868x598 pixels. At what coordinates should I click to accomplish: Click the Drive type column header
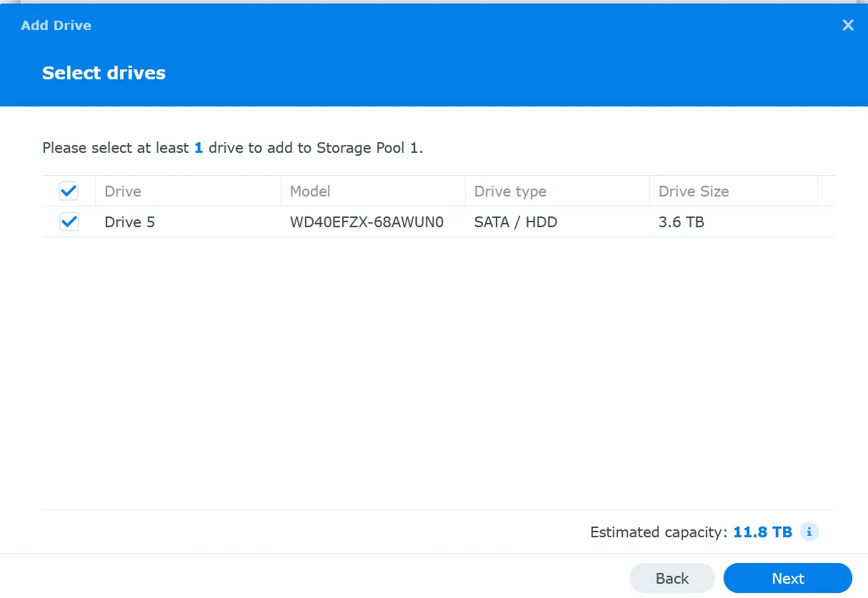[509, 191]
